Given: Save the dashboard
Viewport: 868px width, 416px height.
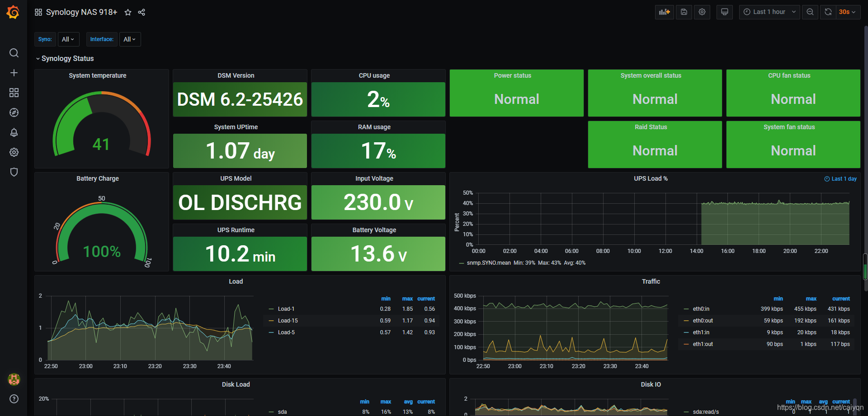Looking at the screenshot, I should [684, 12].
